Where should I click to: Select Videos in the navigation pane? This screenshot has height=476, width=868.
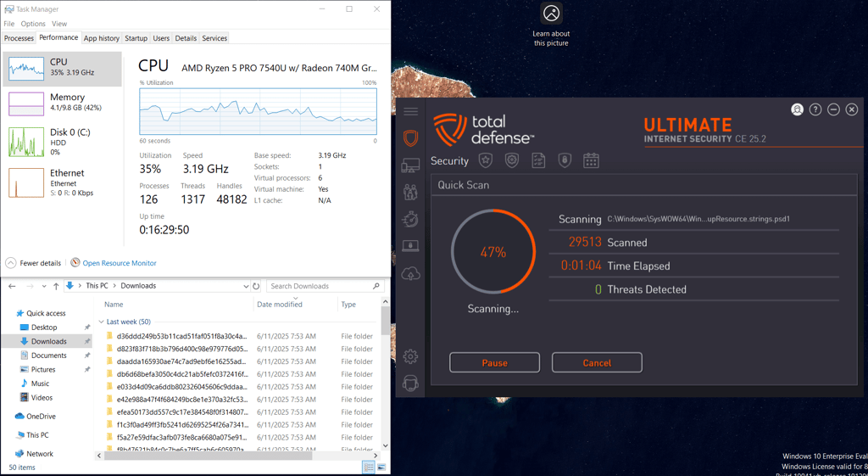(x=42, y=397)
